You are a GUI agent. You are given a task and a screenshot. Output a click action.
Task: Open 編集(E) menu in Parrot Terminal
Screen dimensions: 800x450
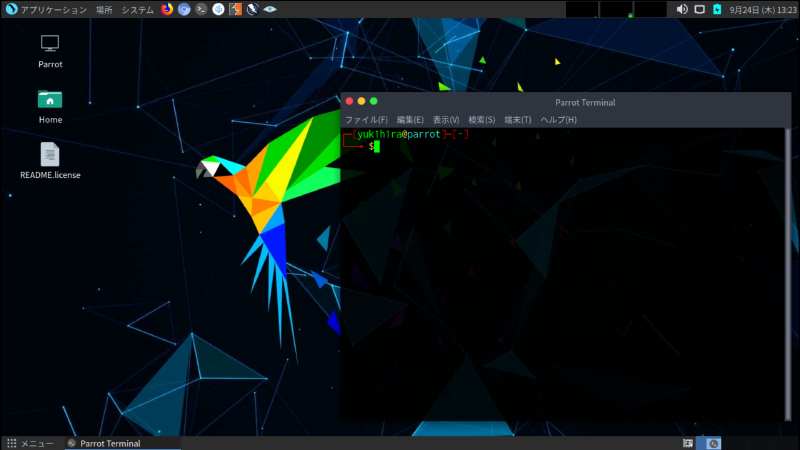410,120
